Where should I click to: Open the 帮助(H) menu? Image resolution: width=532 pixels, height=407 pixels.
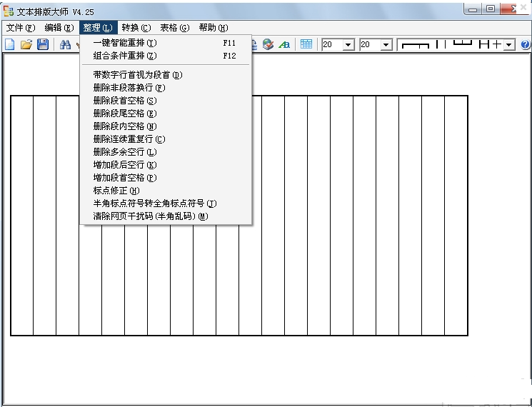214,27
